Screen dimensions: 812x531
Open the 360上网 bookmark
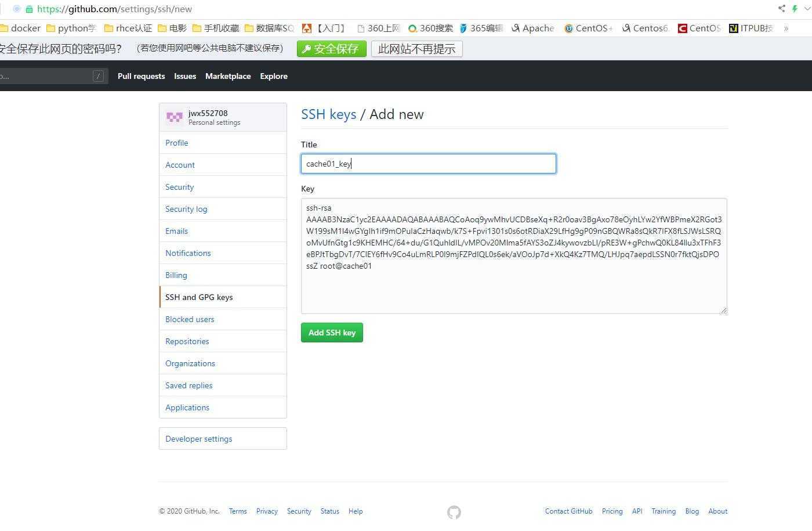point(379,28)
